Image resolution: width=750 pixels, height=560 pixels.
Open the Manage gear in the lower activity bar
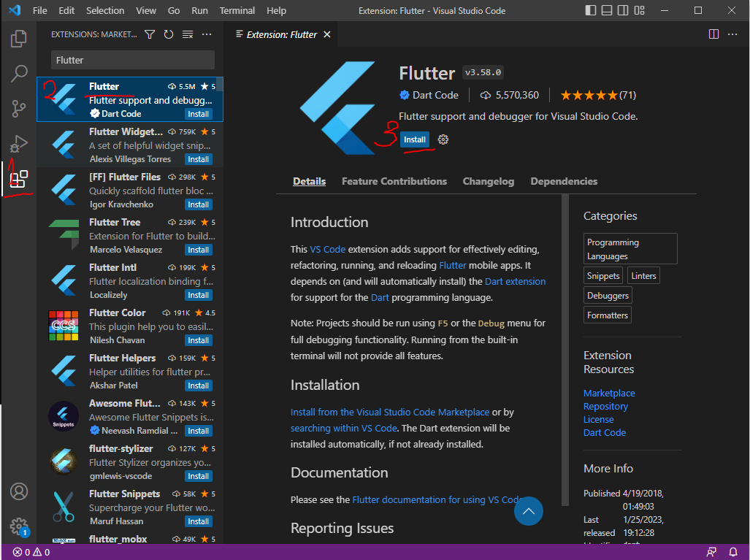tap(18, 526)
